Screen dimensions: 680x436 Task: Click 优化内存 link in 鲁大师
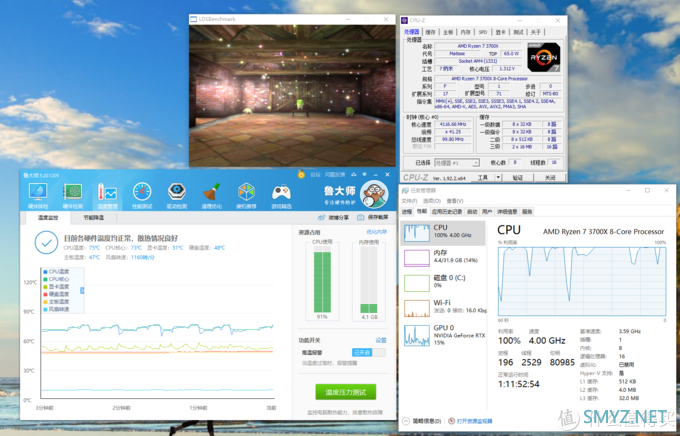pos(376,232)
